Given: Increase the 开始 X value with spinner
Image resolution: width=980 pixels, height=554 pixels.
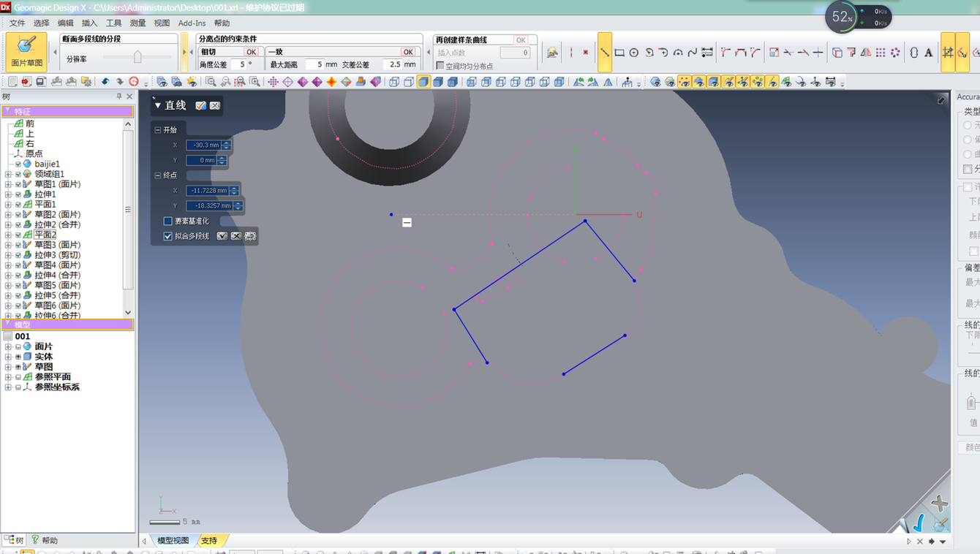Looking at the screenshot, I should pos(226,143).
